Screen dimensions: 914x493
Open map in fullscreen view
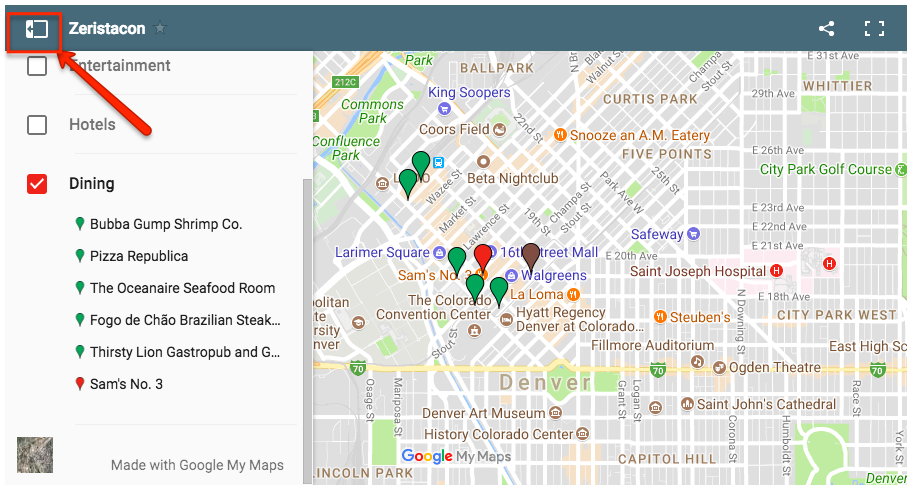tap(874, 29)
